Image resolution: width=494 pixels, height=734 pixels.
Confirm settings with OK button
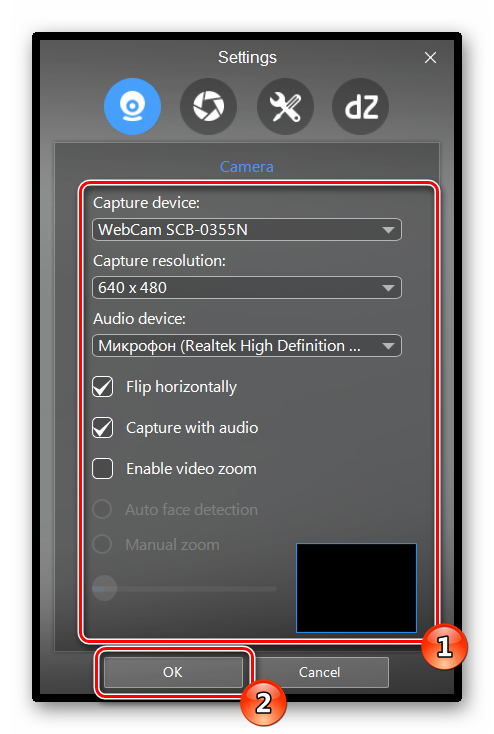pyautogui.click(x=173, y=672)
